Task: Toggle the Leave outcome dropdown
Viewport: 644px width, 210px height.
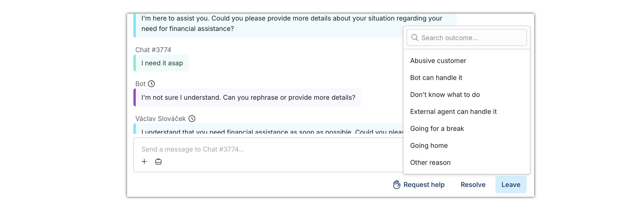Action: click(511, 185)
